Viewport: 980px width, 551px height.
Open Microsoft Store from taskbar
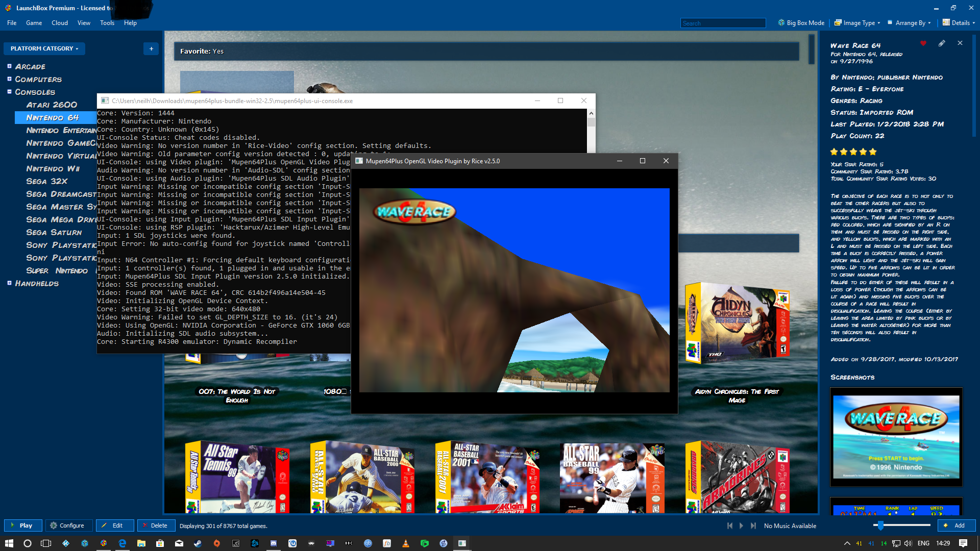pyautogui.click(x=160, y=543)
